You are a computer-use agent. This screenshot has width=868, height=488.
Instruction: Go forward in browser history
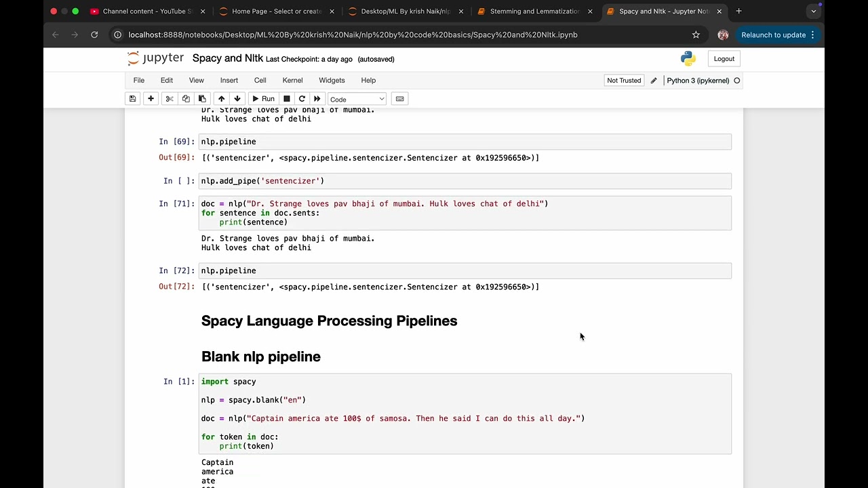(x=75, y=35)
